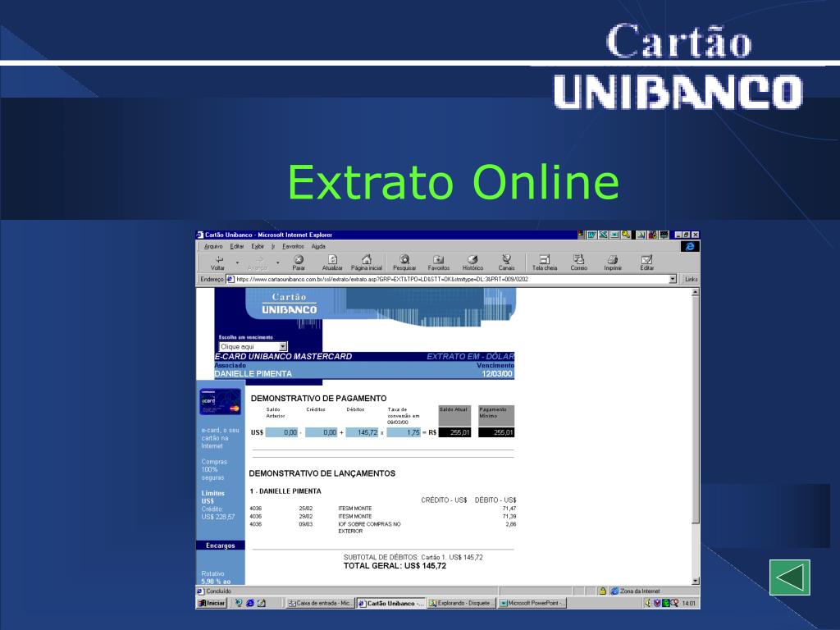Screen dimensions: 840x630
Task: Switch to Caixa de entrada taskbar button
Action: pyautogui.click(x=320, y=603)
